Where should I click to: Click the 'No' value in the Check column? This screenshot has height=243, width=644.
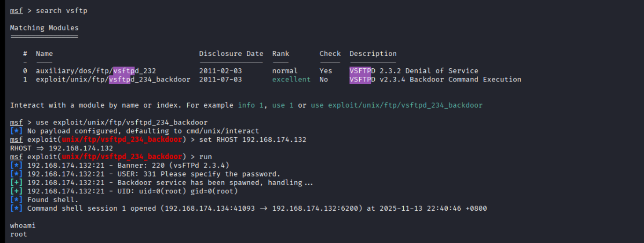click(x=324, y=80)
